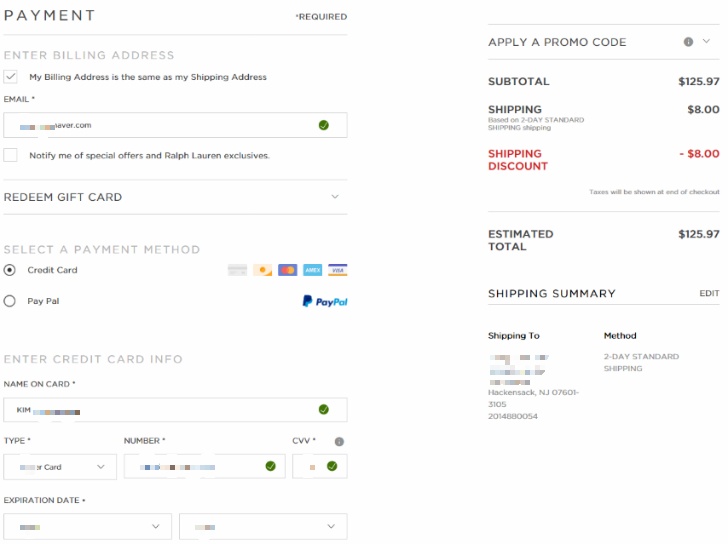Select the Credit Card radio option

click(9, 270)
